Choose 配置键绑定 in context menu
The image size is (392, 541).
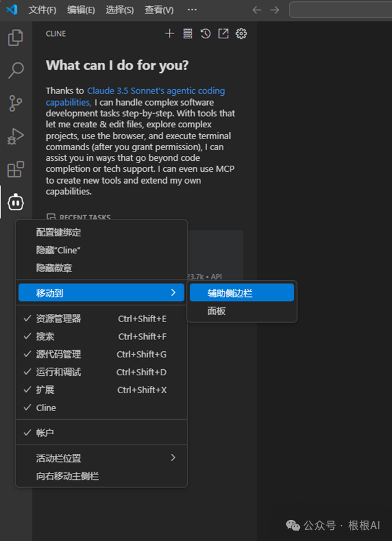tap(101, 232)
